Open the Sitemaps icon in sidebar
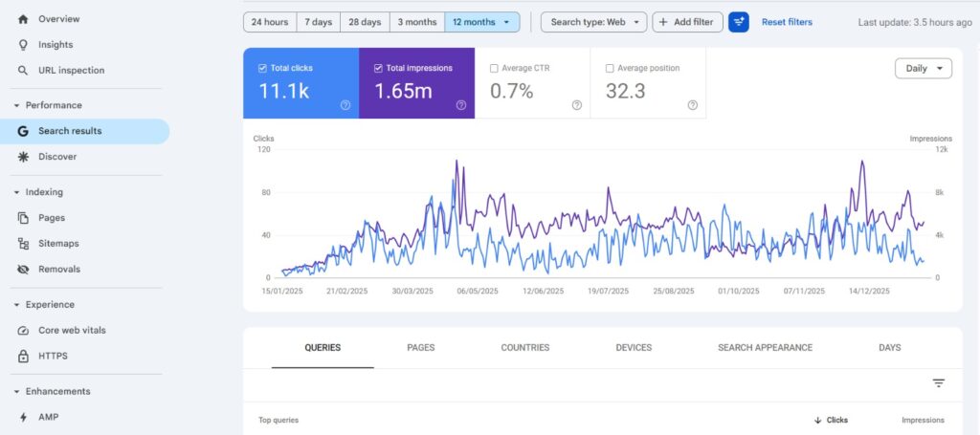This screenshot has width=980, height=435. pos(23,244)
